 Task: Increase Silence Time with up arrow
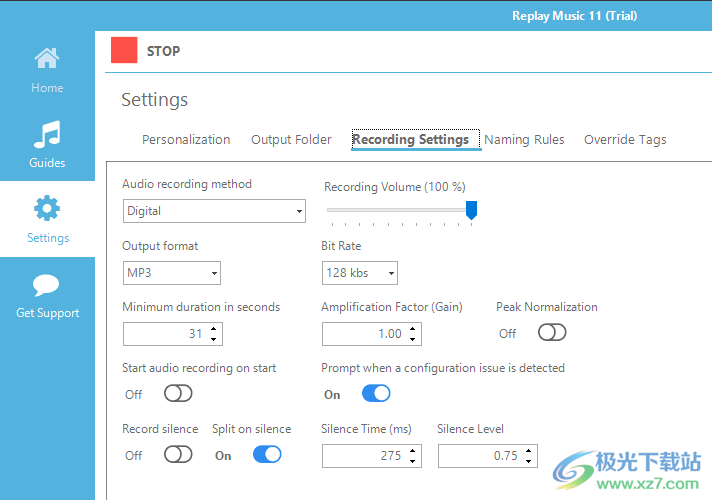pos(412,450)
